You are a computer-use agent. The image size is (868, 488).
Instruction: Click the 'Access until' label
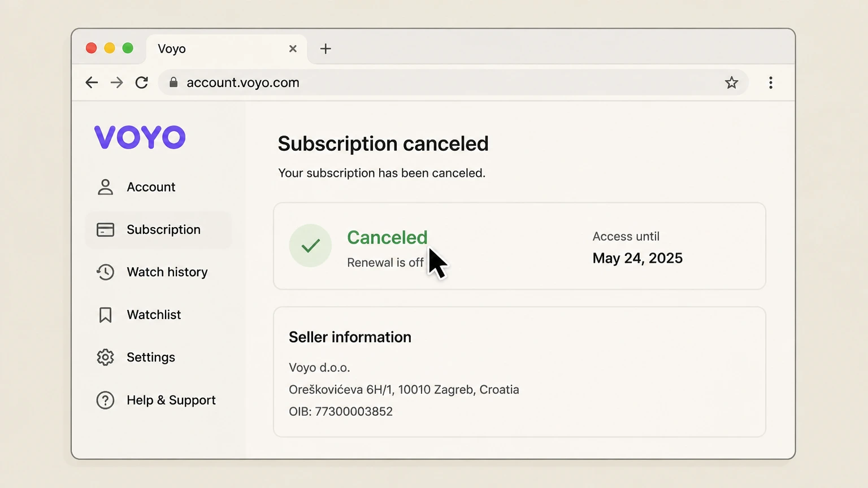626,237
